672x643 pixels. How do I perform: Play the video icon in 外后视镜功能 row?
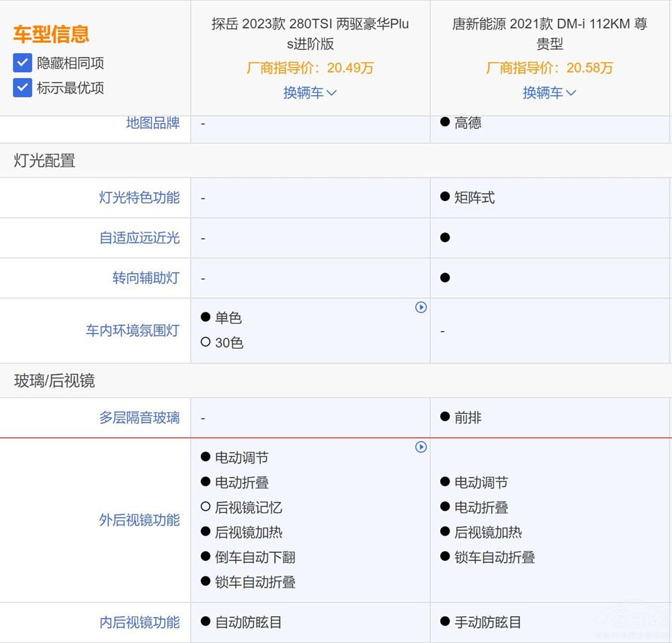coord(421,447)
